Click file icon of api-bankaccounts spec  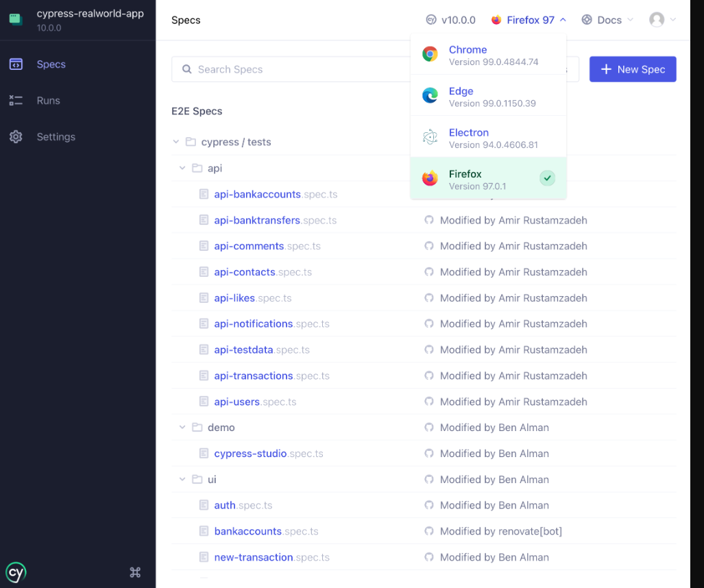coord(204,195)
